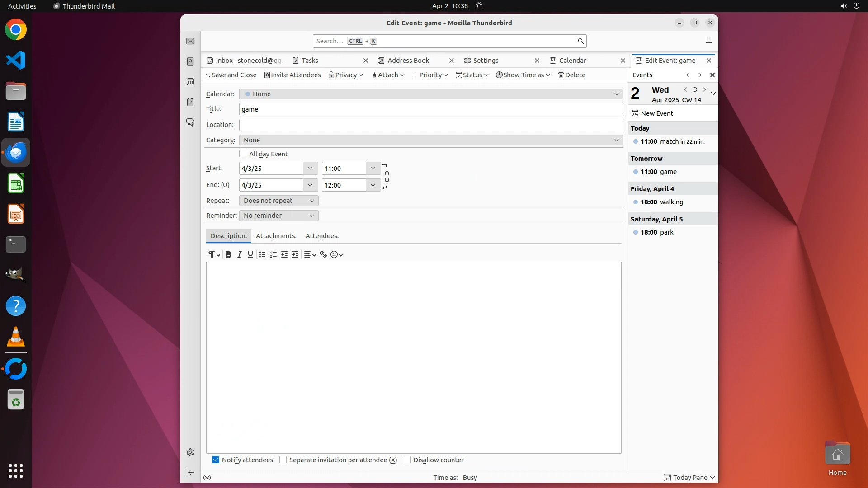The width and height of the screenshot is (868, 488).
Task: Uncheck Notify attendees
Action: pos(216,460)
